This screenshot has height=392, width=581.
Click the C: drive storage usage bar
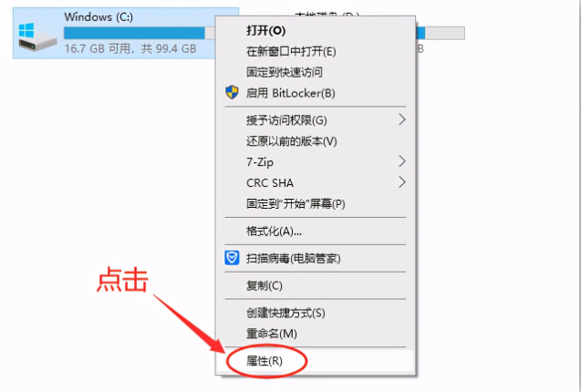140,33
